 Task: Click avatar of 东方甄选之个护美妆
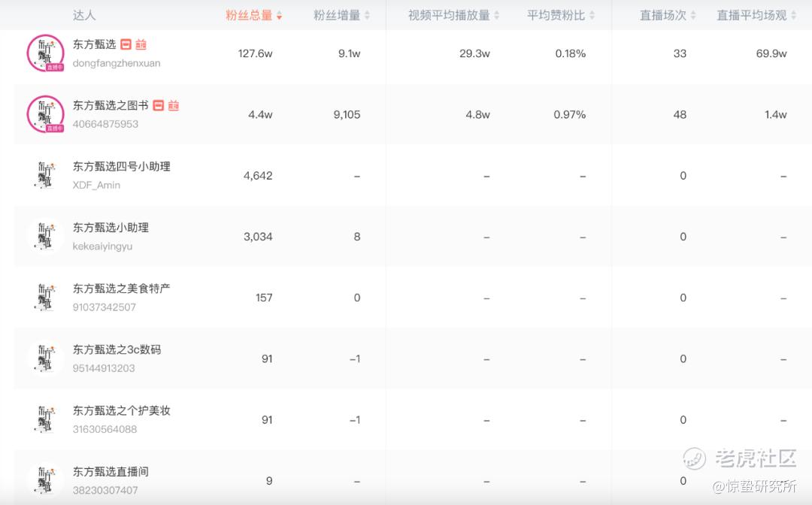45,419
